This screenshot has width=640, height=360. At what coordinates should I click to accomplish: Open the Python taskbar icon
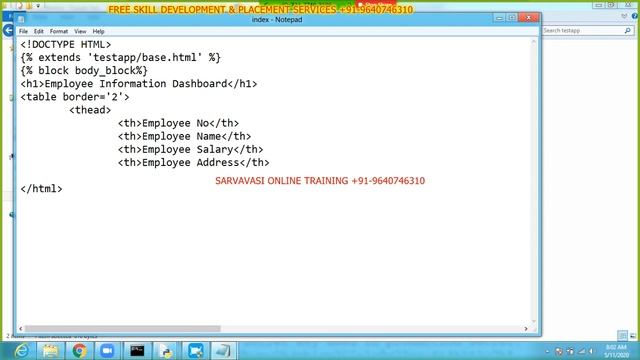pyautogui.click(x=166, y=351)
